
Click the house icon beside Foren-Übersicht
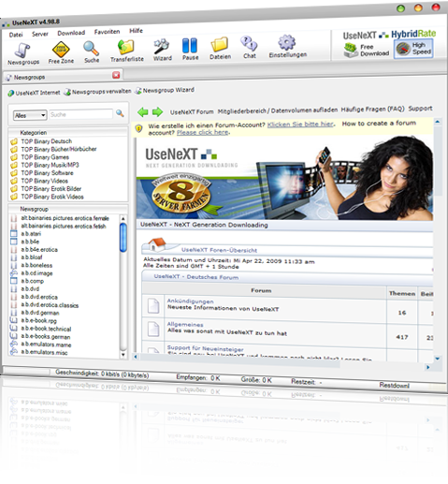(157, 244)
